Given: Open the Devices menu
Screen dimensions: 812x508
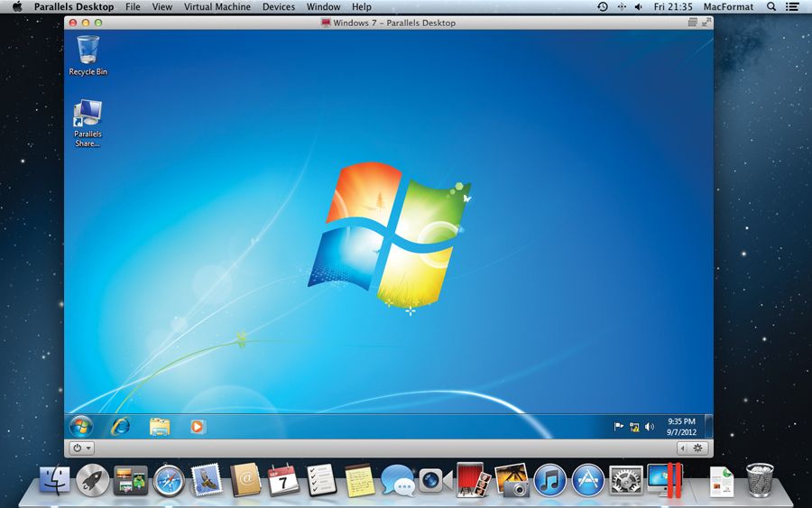Looking at the screenshot, I should point(279,6).
